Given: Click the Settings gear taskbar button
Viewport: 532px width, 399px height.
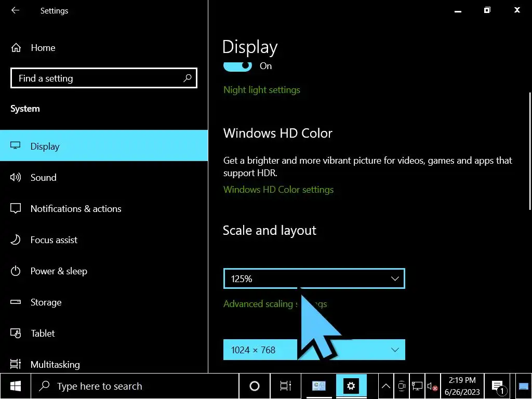Looking at the screenshot, I should click(x=351, y=386).
